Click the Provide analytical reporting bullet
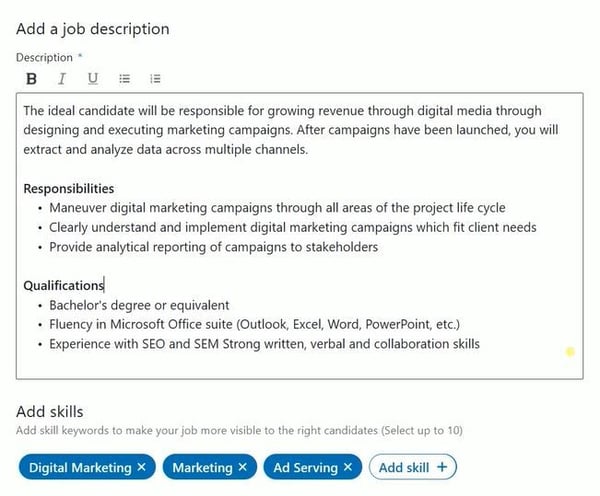The width and height of the screenshot is (600, 496). [x=214, y=247]
